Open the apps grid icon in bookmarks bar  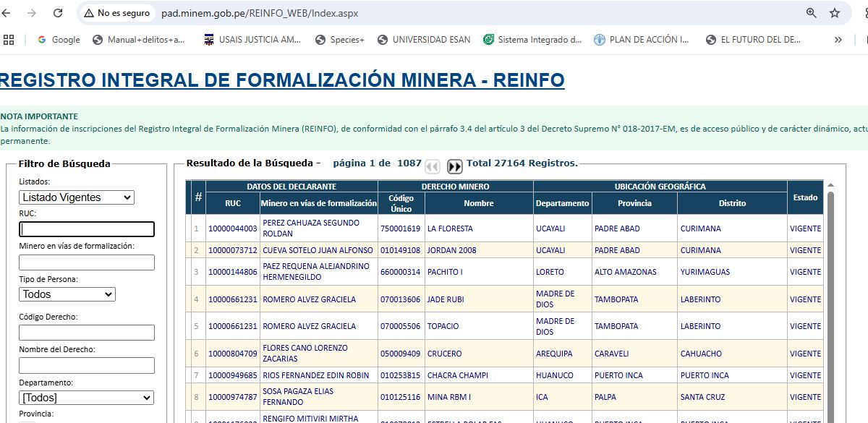coord(9,40)
